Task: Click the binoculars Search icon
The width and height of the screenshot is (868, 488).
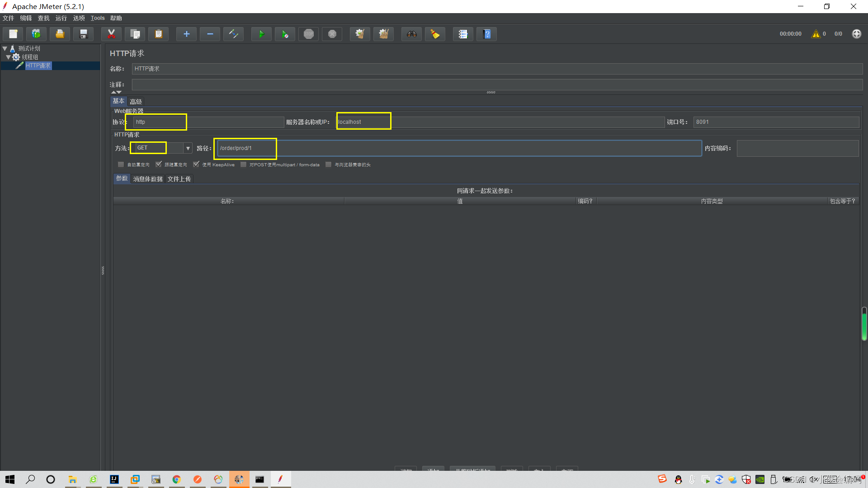Action: coord(411,34)
